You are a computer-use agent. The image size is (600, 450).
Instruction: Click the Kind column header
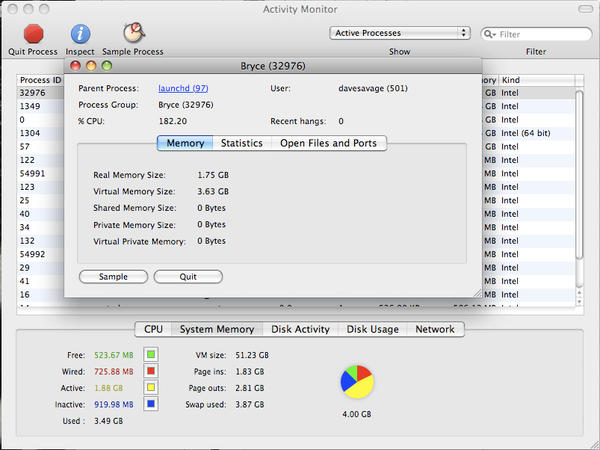pyautogui.click(x=536, y=80)
